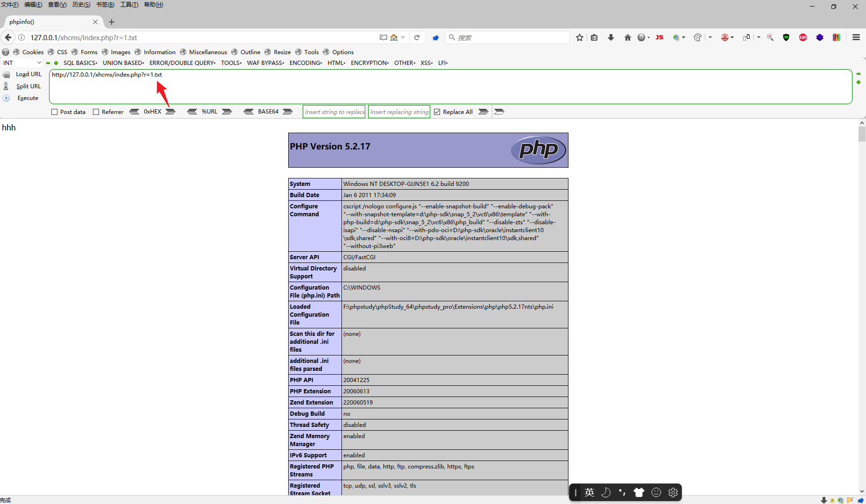The image size is (866, 504).
Task: Open the Forms toolbar menu
Action: 85,52
